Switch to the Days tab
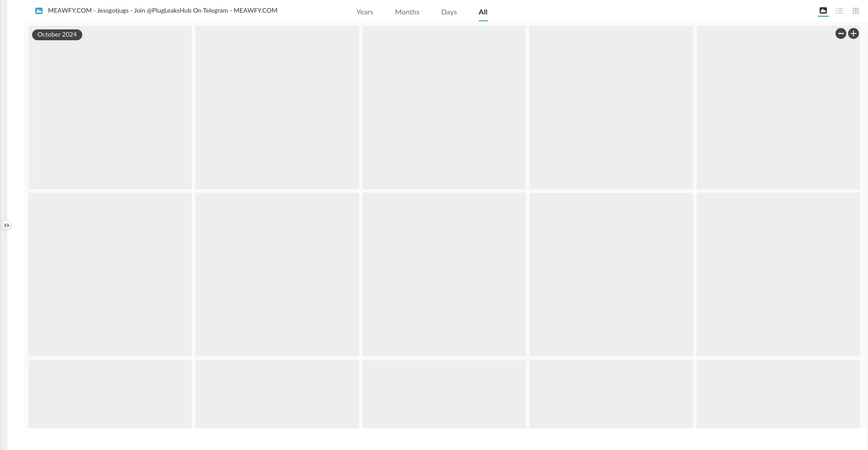The width and height of the screenshot is (868, 450). 449,12
